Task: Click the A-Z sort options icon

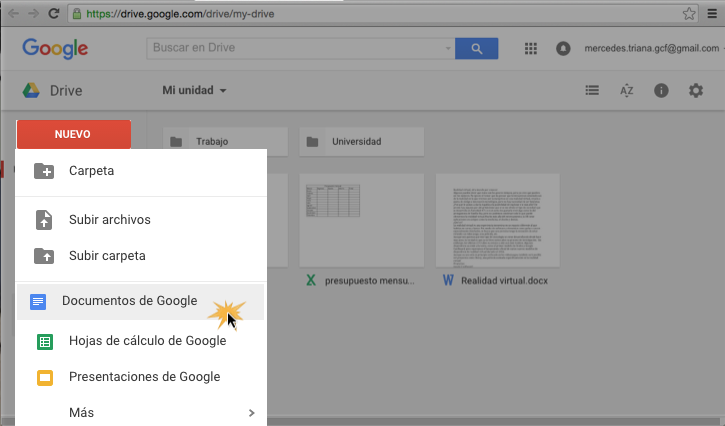Action: (627, 90)
